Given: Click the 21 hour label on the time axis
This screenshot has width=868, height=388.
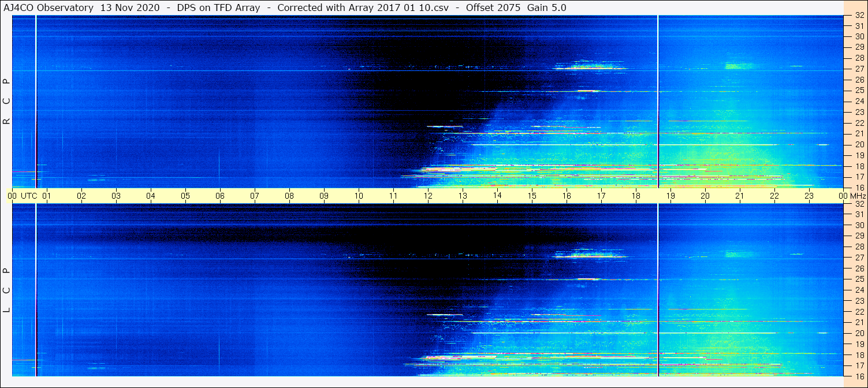Looking at the screenshot, I should pos(740,196).
